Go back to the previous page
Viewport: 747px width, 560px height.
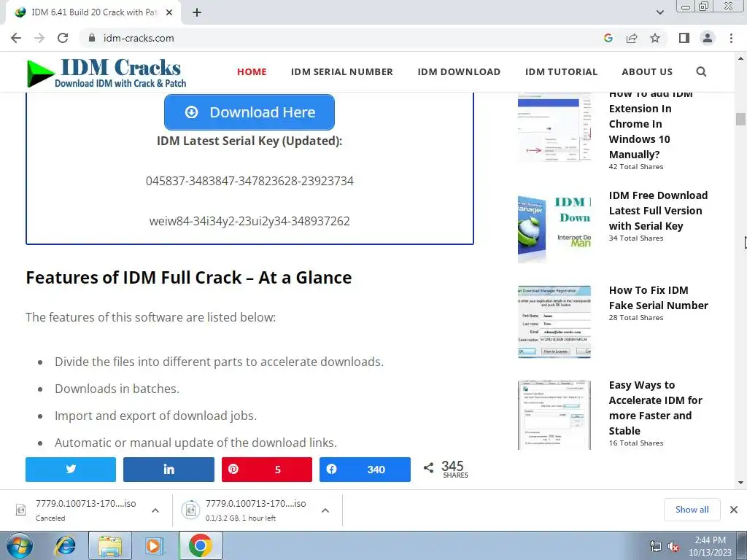(16, 38)
